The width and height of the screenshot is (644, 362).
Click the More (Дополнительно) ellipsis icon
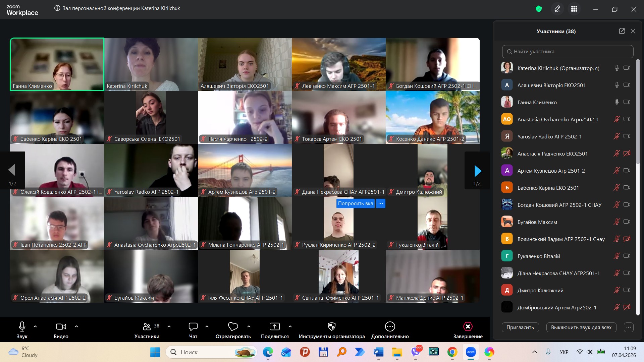[390, 326]
